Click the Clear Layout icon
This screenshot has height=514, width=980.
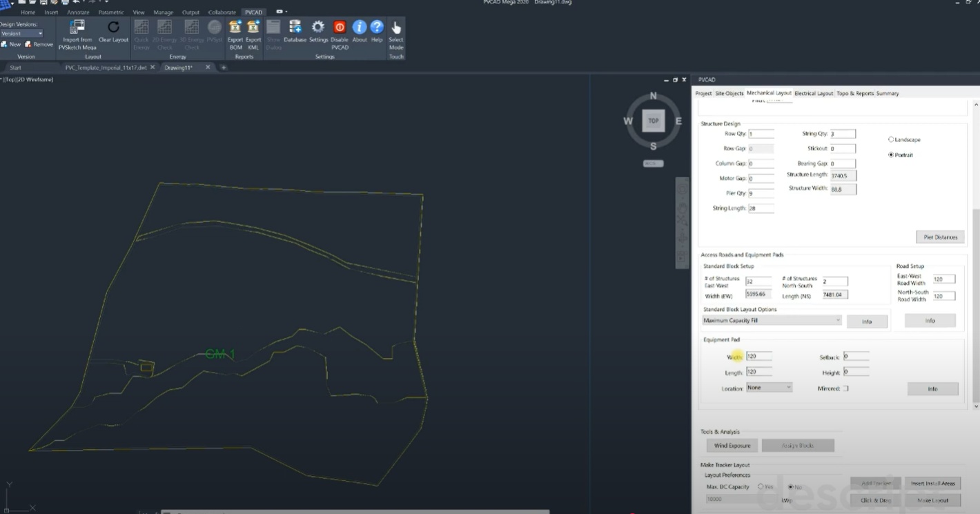(114, 28)
